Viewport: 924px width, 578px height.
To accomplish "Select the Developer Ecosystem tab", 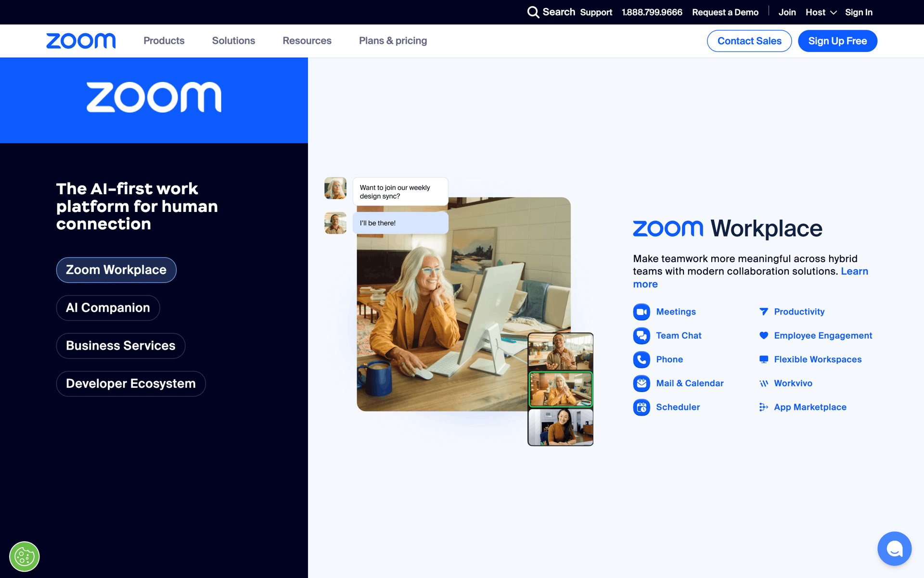I will [131, 384].
